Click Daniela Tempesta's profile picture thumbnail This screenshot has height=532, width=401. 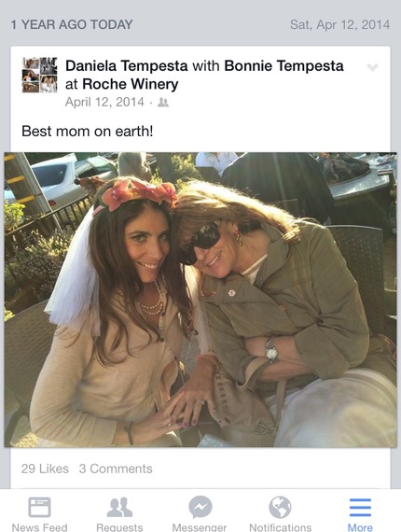(x=40, y=75)
